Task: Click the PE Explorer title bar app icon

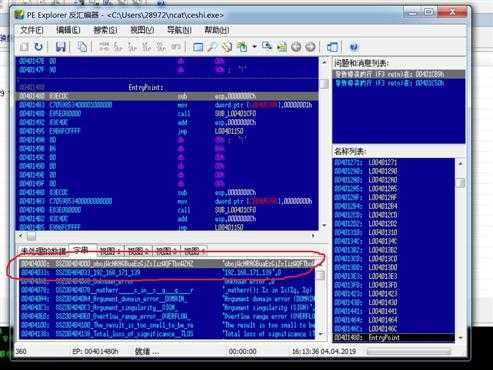Action: pos(20,15)
